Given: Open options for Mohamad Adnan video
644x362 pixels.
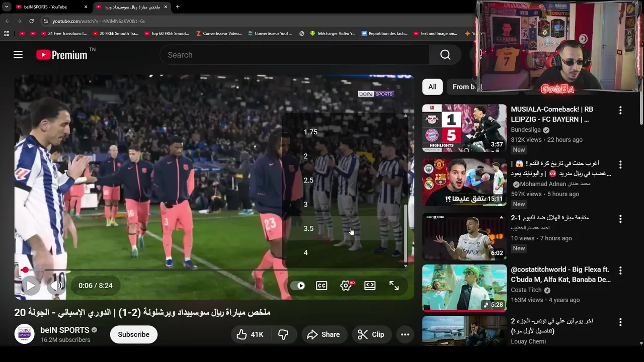Looking at the screenshot, I should (620, 164).
